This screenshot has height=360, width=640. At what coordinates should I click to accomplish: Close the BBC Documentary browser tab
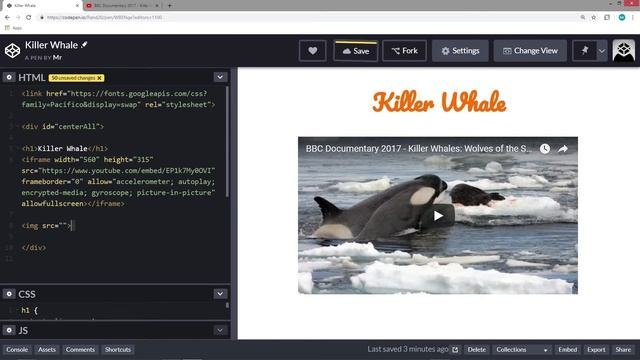[x=157, y=6]
